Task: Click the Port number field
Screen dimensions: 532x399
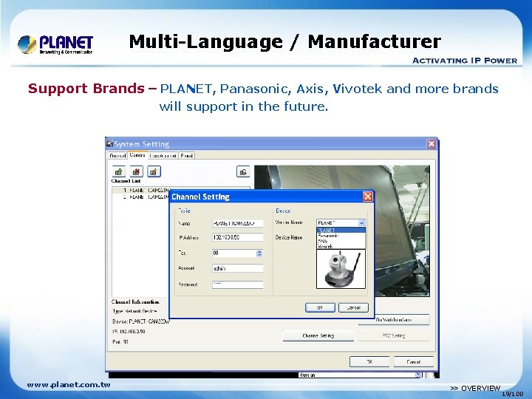Action: [234, 253]
